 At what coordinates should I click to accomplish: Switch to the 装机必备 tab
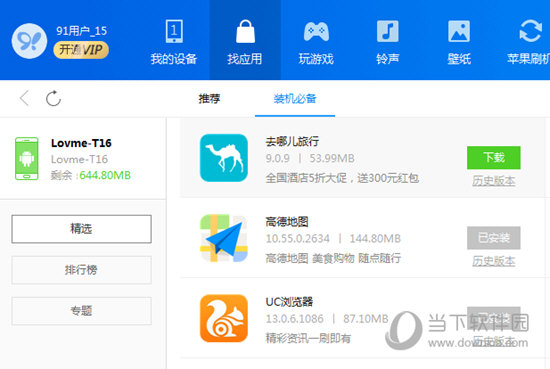295,99
